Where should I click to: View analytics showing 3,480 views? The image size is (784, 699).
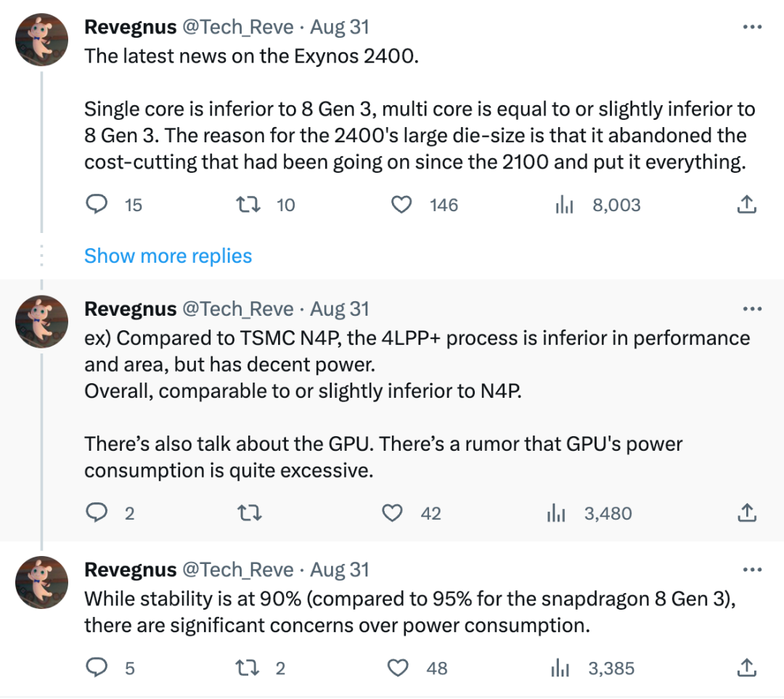tap(555, 513)
